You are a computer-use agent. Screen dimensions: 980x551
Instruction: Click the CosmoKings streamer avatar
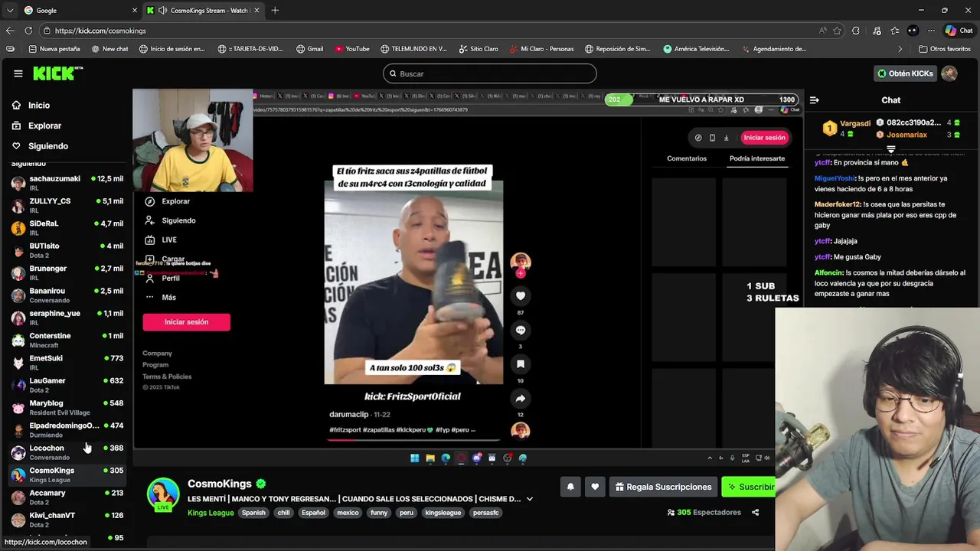163,494
